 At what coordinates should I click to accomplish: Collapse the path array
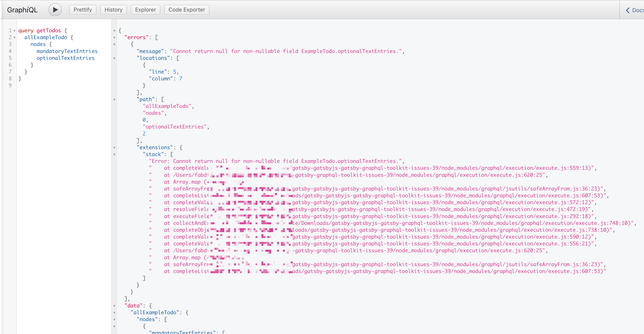[114, 99]
